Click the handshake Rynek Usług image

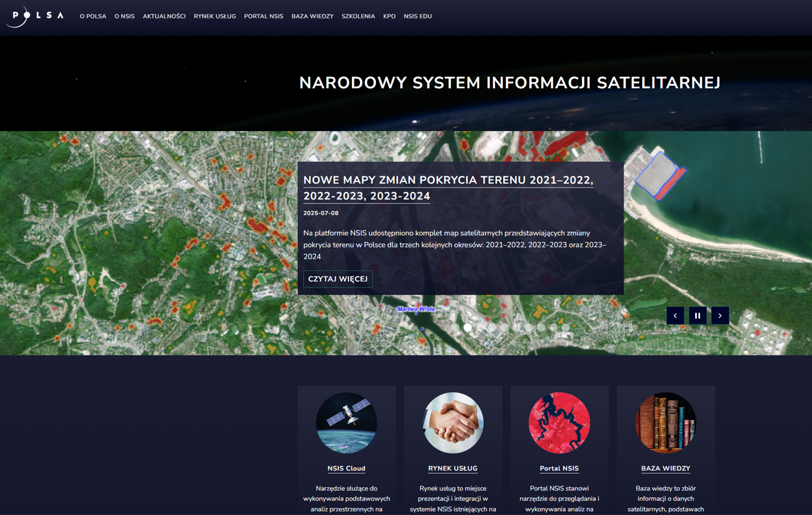pyautogui.click(x=453, y=423)
